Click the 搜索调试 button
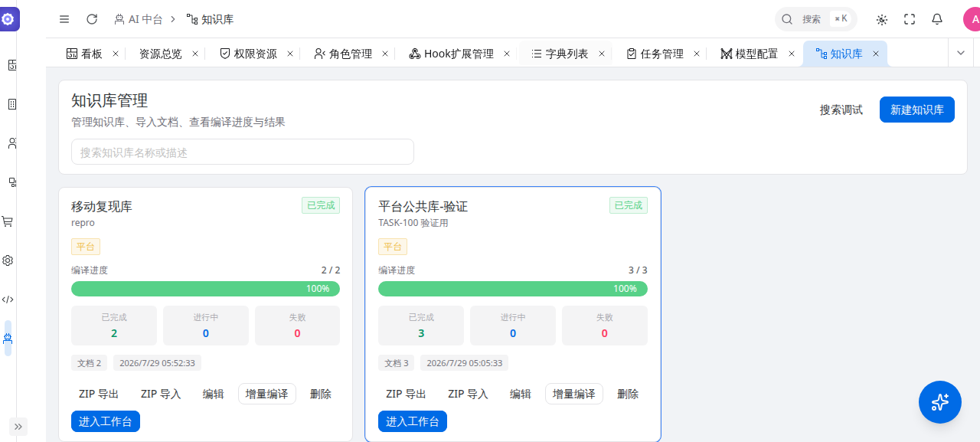The image size is (980, 442). click(841, 110)
